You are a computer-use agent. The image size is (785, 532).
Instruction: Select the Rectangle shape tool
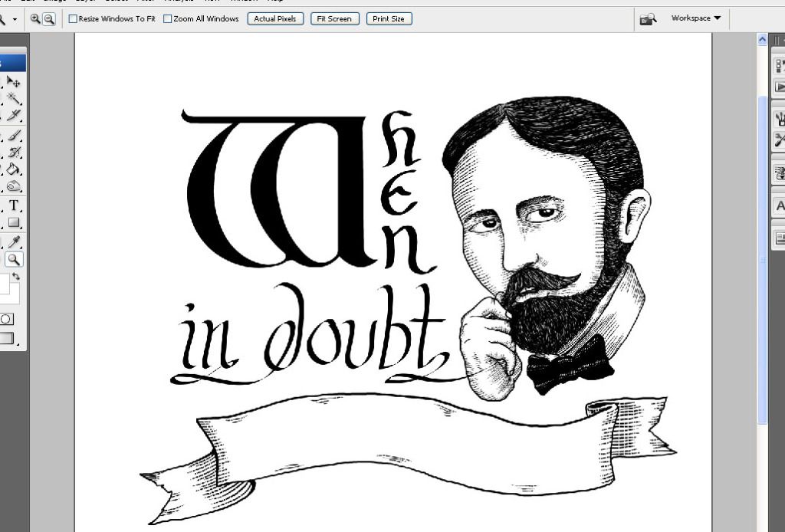(14, 222)
